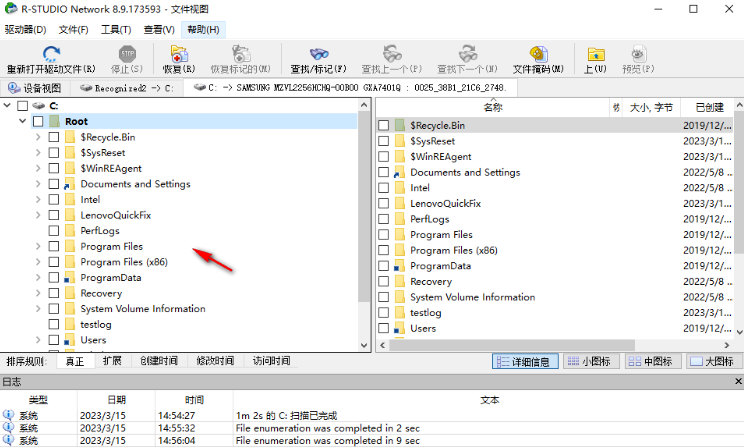Check the Program Files checkbox in tree
This screenshot has width=744, height=448.
54,246
